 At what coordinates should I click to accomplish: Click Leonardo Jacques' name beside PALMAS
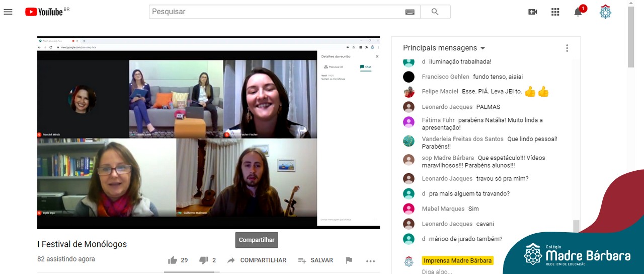(447, 107)
